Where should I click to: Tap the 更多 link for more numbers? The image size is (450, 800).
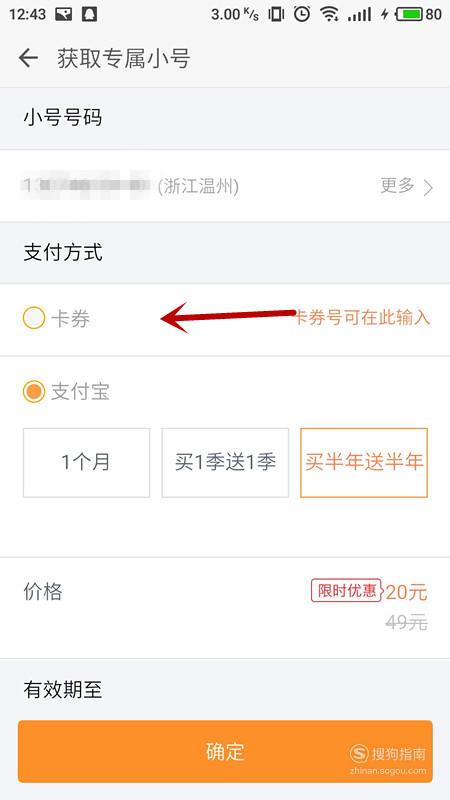pyautogui.click(x=397, y=186)
